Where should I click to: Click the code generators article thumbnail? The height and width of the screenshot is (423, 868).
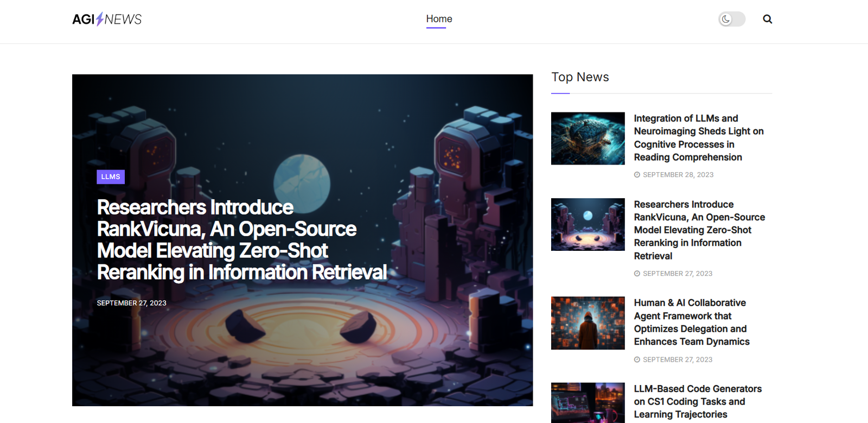588,403
